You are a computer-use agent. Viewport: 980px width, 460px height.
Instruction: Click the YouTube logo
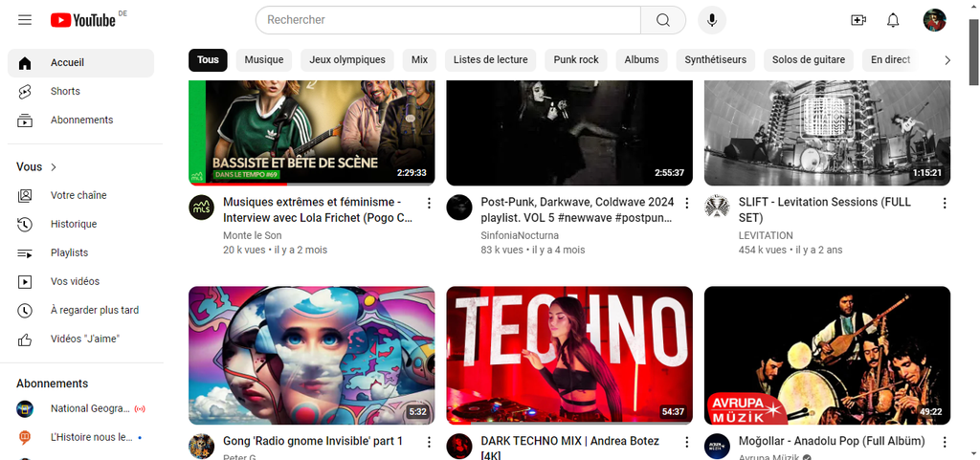pyautogui.click(x=83, y=20)
